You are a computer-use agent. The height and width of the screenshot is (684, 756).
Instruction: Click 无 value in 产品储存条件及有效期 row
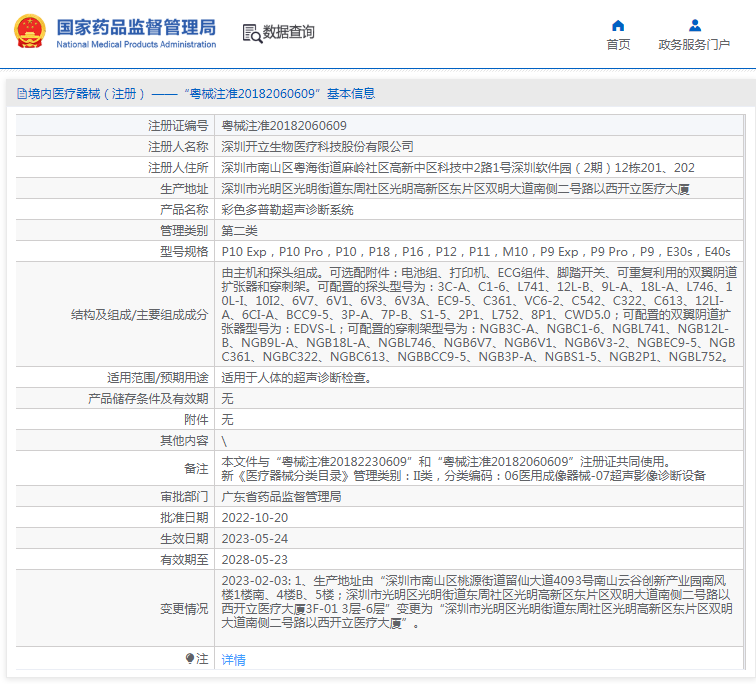(227, 399)
